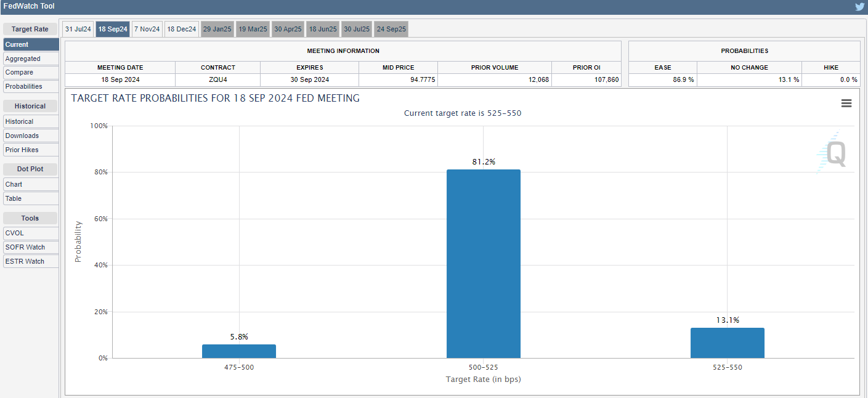The width and height of the screenshot is (868, 398).
Task: Click the PRIOR OI column header
Action: tap(586, 67)
